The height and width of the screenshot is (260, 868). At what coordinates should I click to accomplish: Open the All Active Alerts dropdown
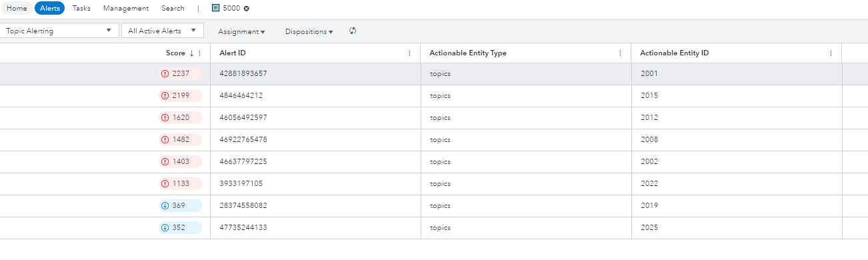click(x=163, y=31)
